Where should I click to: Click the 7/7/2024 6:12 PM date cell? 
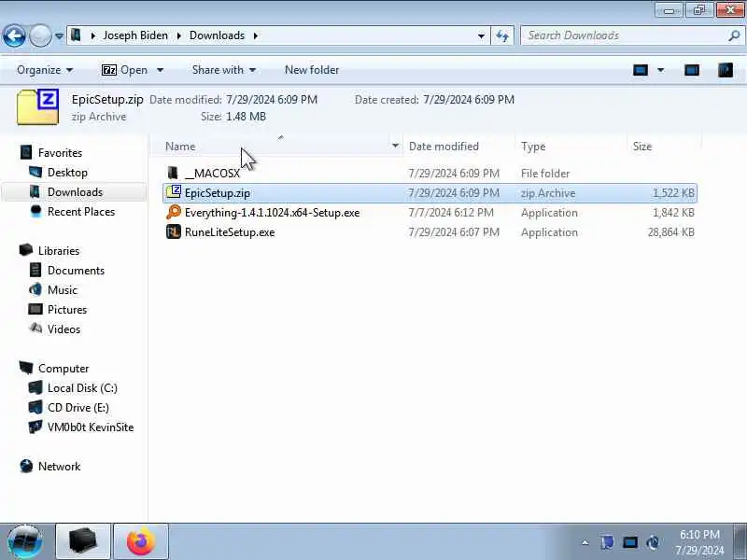[451, 213]
